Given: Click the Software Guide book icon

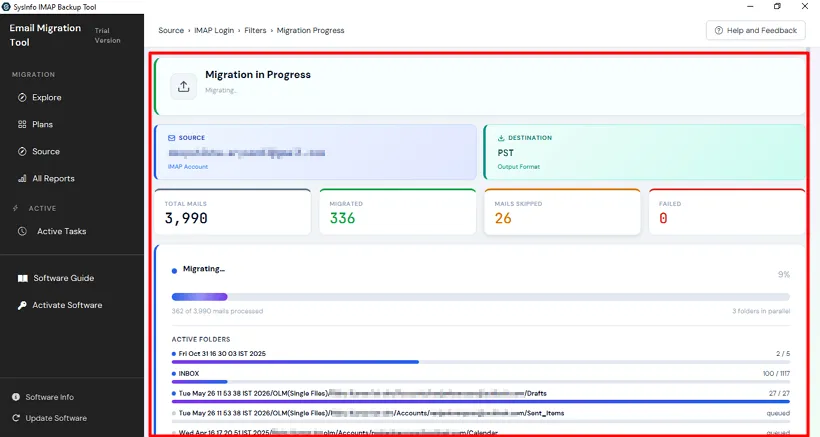Looking at the screenshot, I should coord(22,279).
